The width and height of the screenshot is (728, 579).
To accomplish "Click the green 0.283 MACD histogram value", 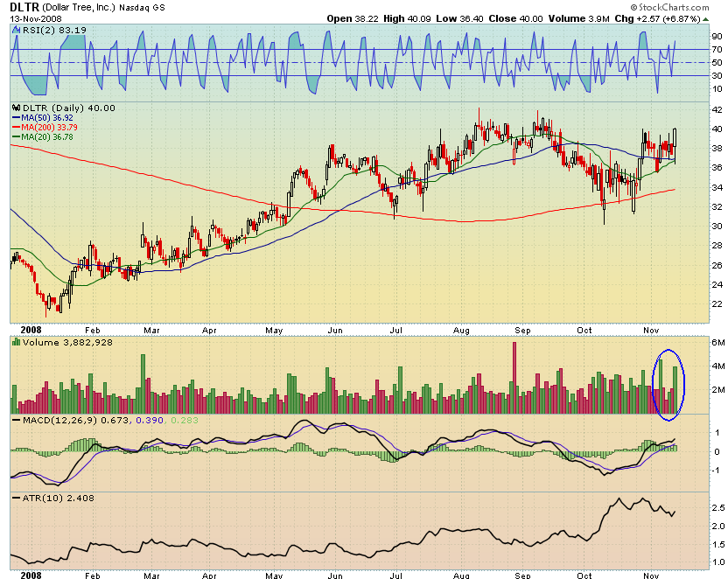I will pyautogui.click(x=185, y=421).
